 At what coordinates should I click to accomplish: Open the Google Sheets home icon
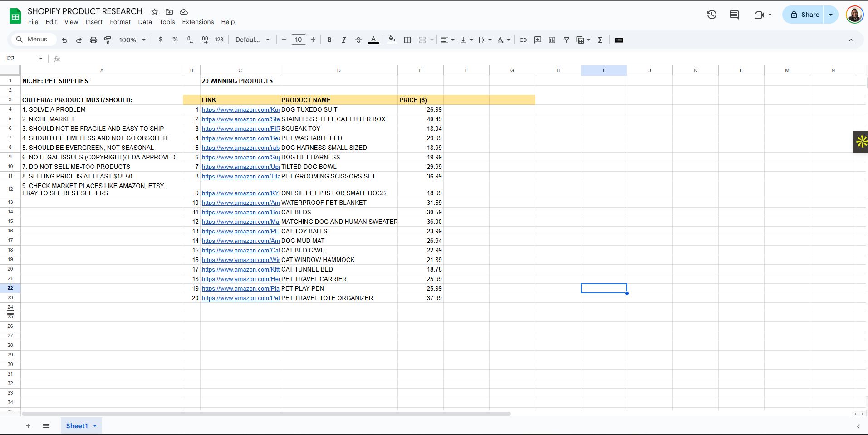[x=15, y=16]
